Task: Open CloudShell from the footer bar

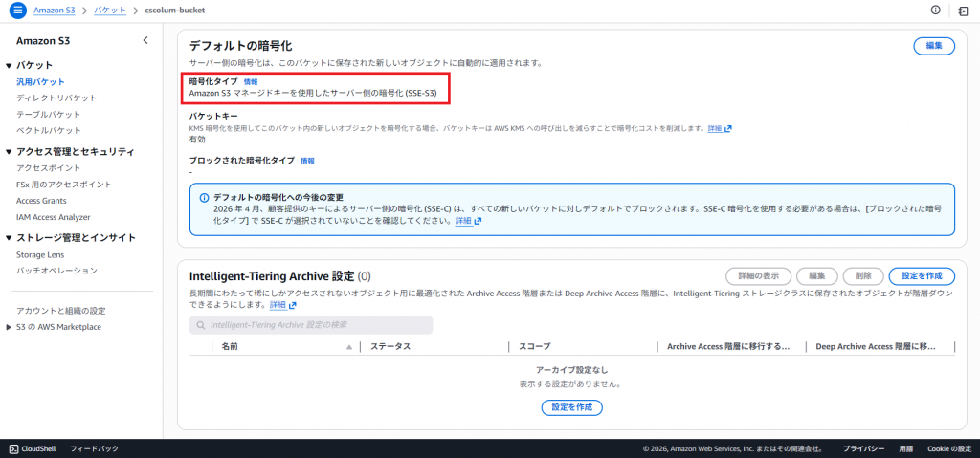Action: (33, 448)
